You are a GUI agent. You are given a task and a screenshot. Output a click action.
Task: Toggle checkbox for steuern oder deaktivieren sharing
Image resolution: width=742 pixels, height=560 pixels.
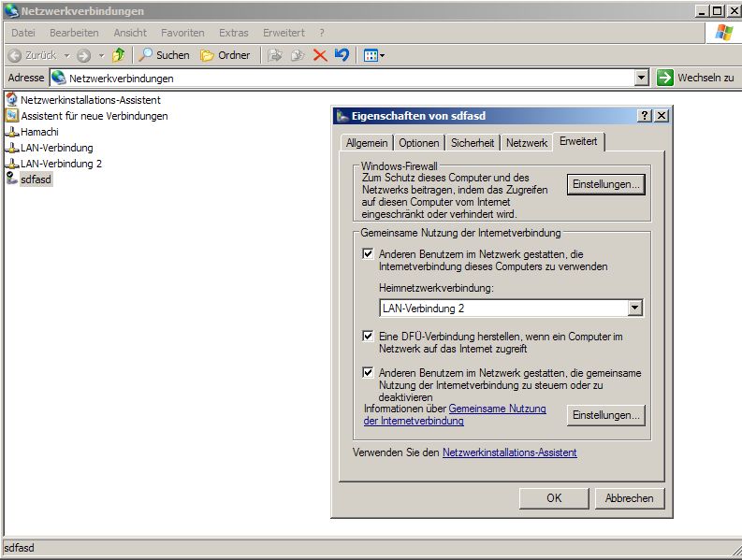click(x=368, y=373)
